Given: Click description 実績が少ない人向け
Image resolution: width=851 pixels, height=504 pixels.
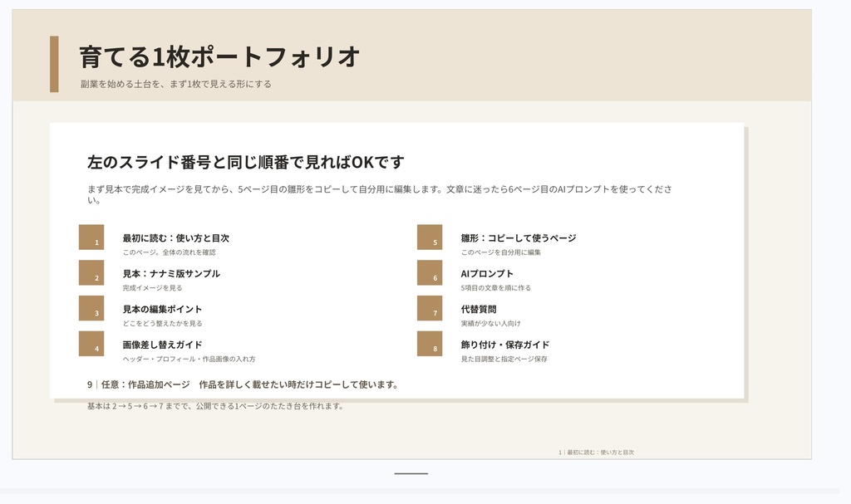Looking at the screenshot, I should [490, 323].
